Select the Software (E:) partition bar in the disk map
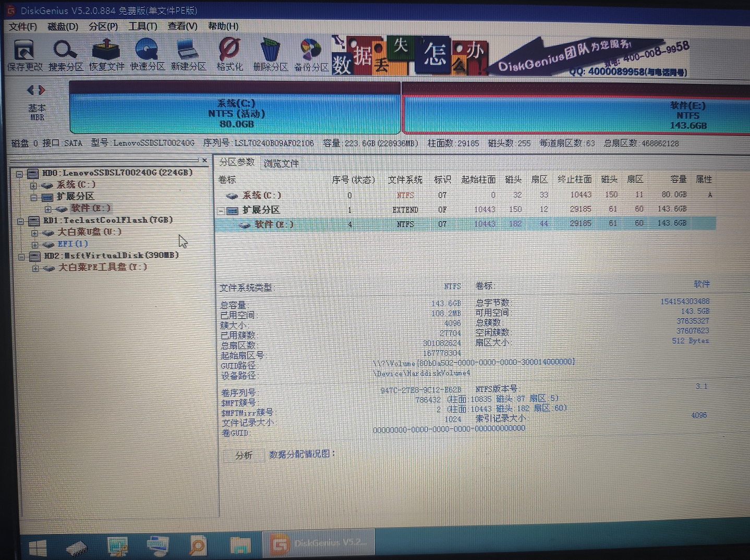750x560 pixels. click(576, 109)
